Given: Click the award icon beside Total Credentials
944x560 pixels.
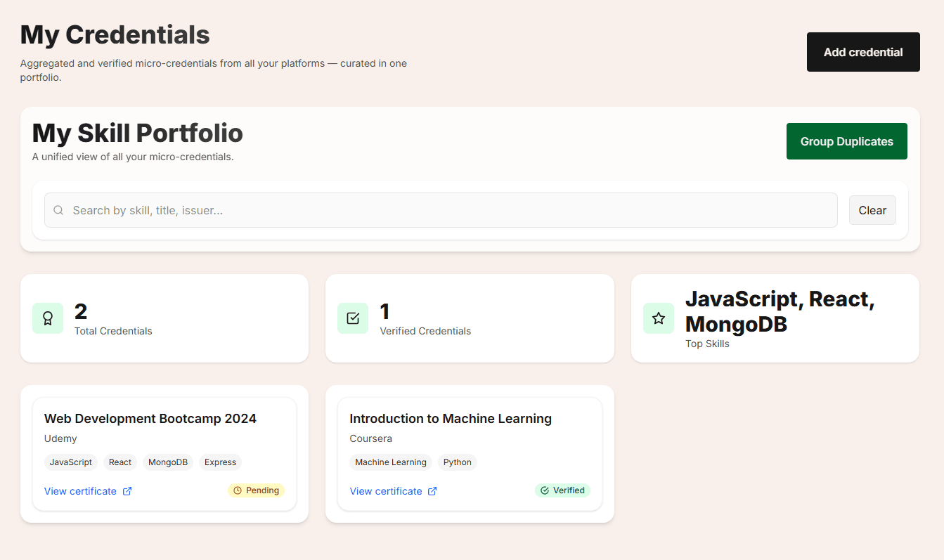Looking at the screenshot, I should tap(47, 318).
